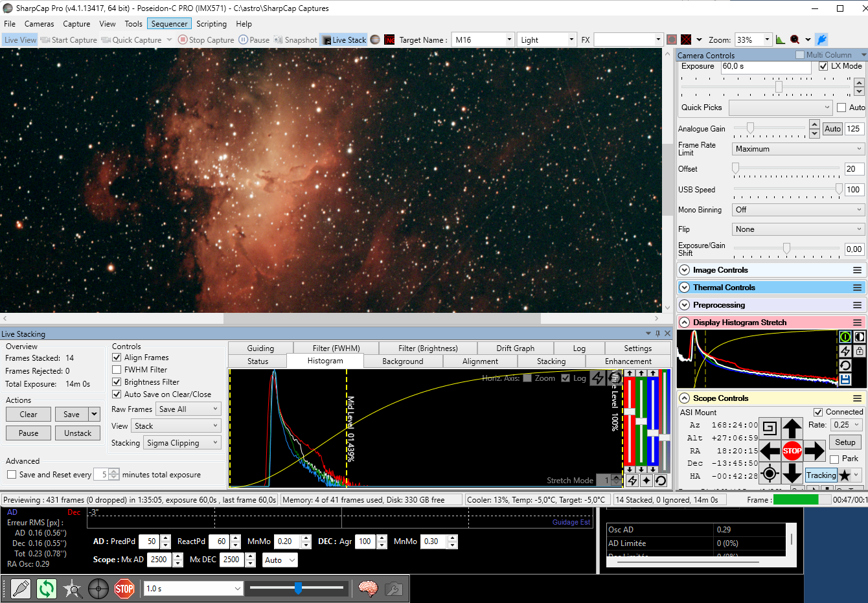
Task: Slew the mount left with the arrow
Action: (x=770, y=451)
